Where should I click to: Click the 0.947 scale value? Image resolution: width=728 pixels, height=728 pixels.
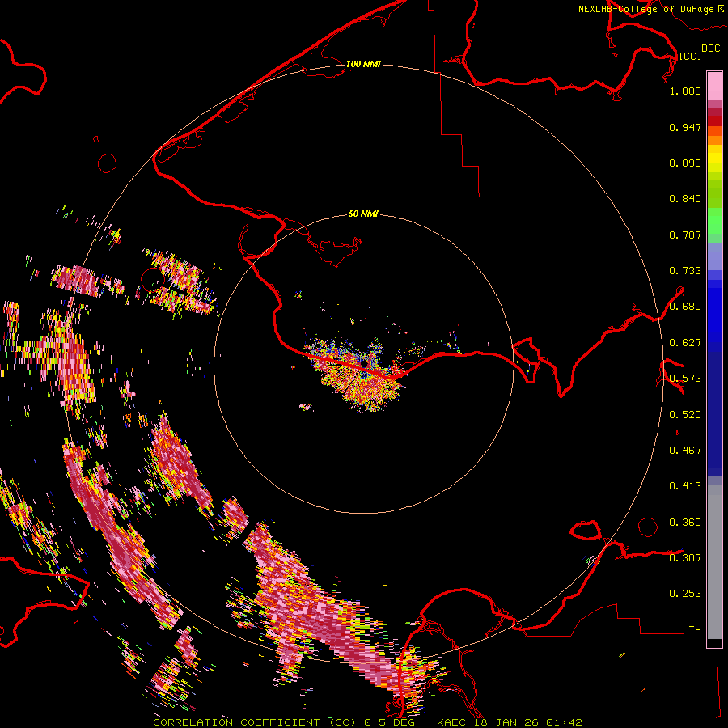point(685,127)
